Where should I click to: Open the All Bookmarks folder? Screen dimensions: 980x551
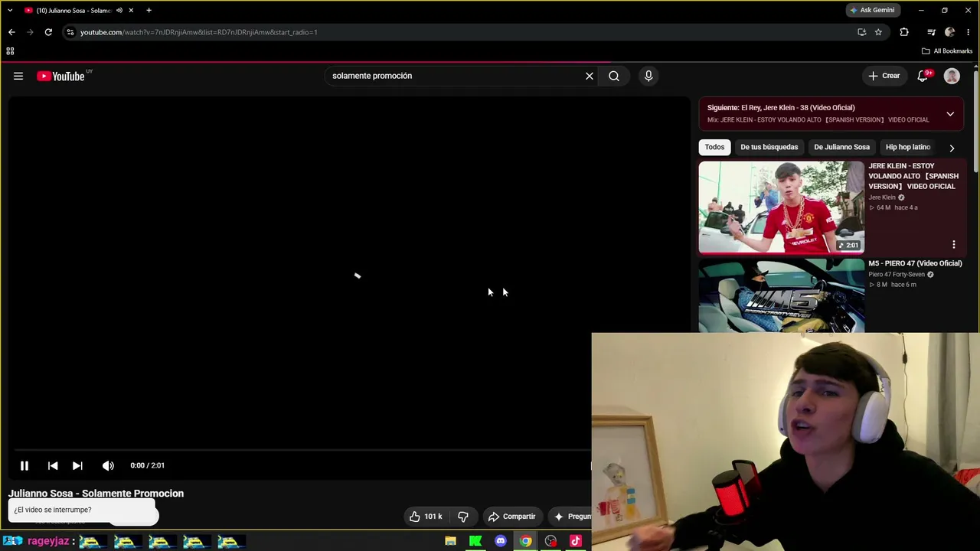pos(947,51)
